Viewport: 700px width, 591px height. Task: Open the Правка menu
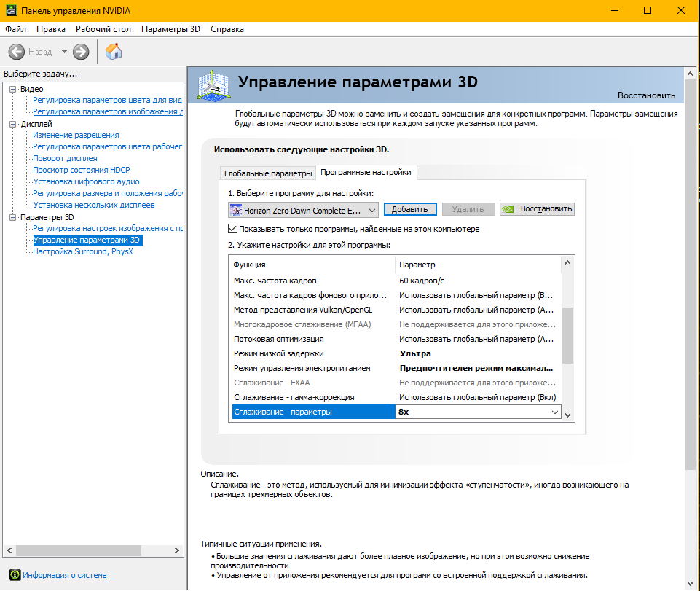pyautogui.click(x=51, y=29)
